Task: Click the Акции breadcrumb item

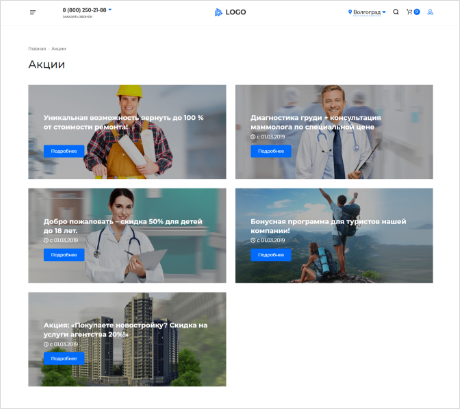Action: pyautogui.click(x=59, y=49)
